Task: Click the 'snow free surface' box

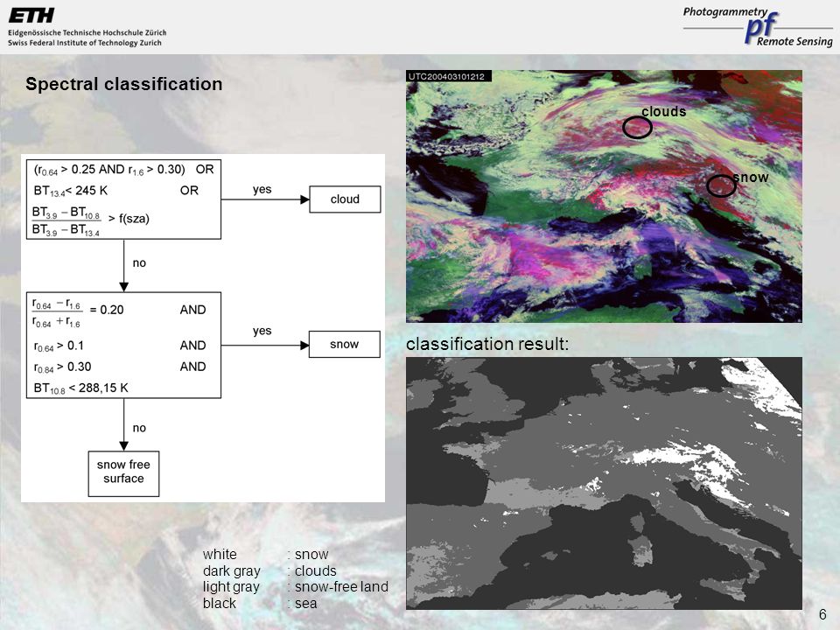Action: tap(123, 473)
